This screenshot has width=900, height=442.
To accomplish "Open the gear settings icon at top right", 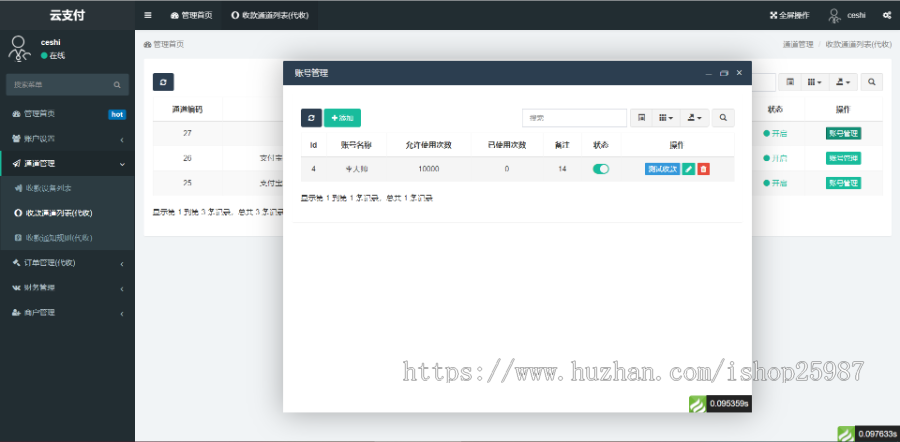I will (x=886, y=15).
